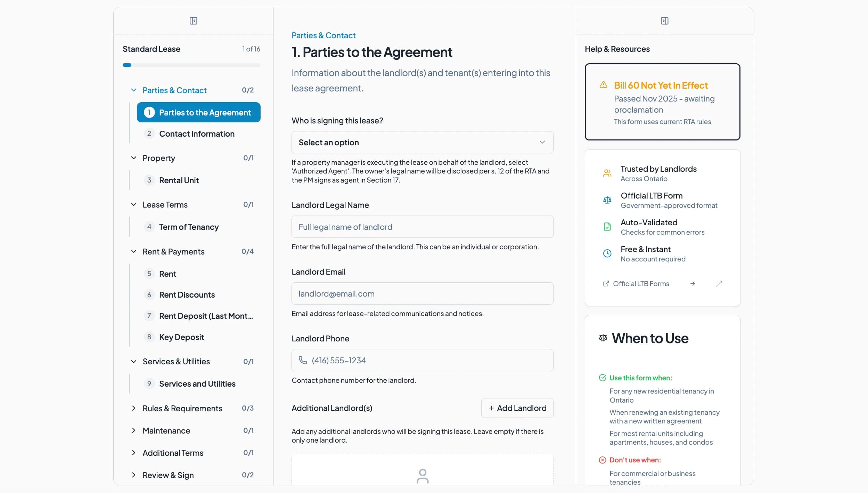Click the Free & Instant clock icon
The image size is (868, 493).
[607, 253]
